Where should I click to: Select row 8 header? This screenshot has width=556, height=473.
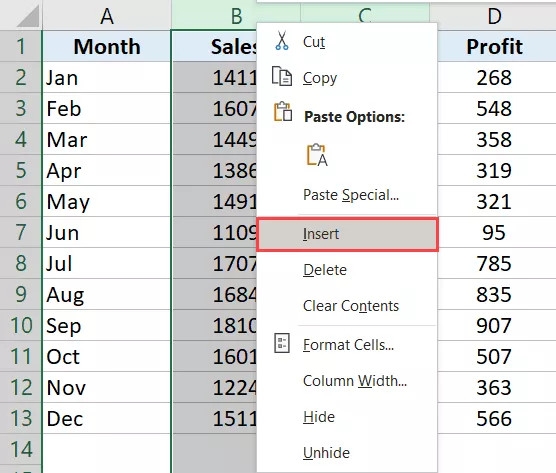(21, 263)
